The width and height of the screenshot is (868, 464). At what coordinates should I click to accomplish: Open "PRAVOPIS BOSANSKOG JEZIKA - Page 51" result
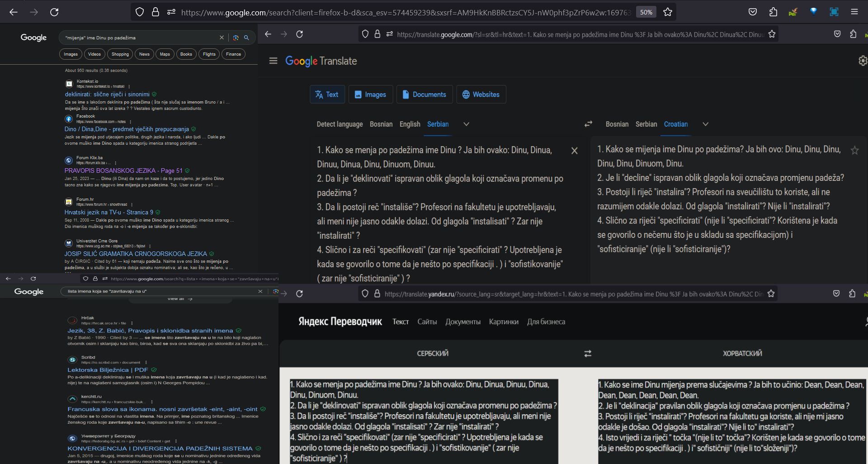coord(123,171)
